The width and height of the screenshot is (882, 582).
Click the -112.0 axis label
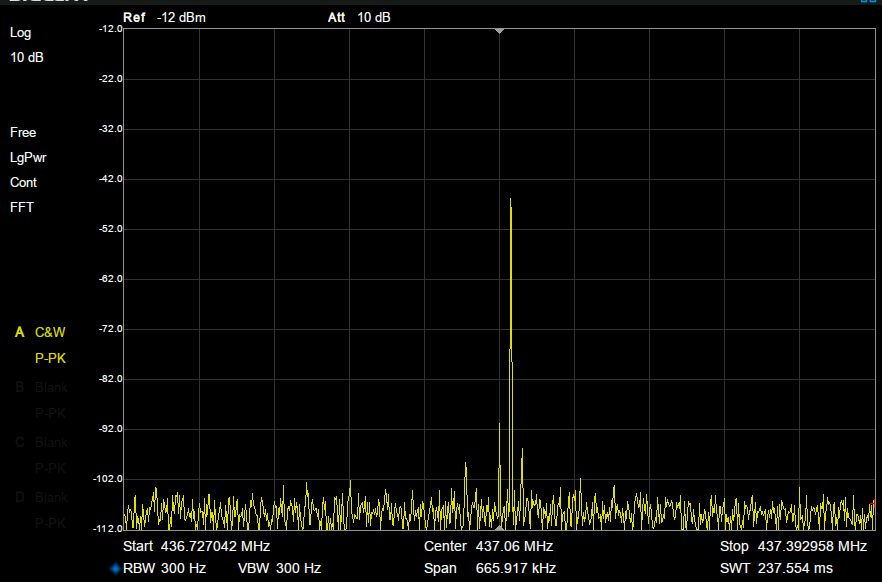pos(108,529)
